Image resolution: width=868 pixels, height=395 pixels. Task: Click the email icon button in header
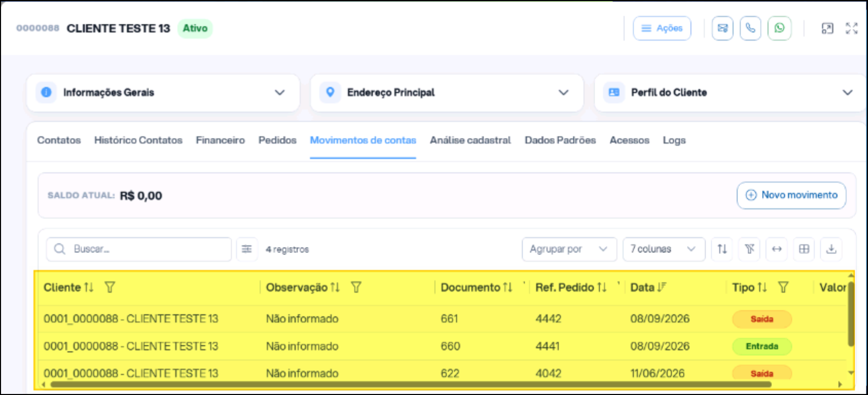[x=722, y=28]
